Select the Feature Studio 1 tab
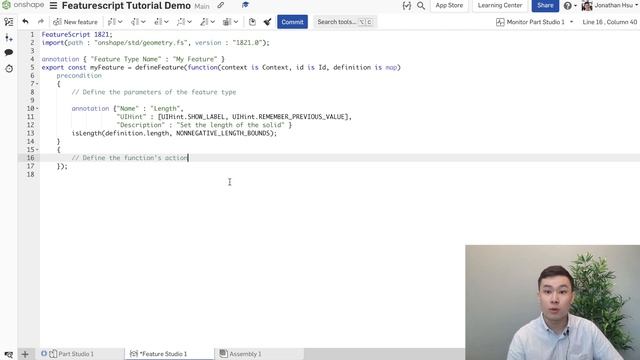Screen dimensions: 640x360 [x=163, y=354]
